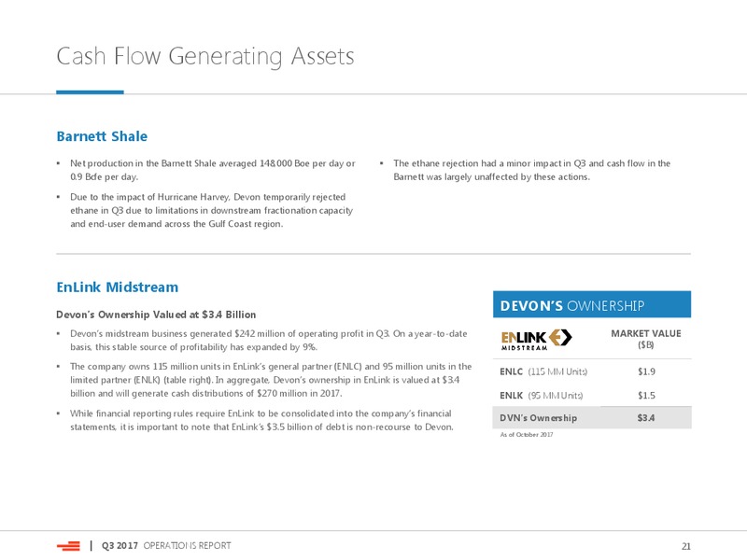Screen dimensions: 747x560
Task: Click the EnLink gold arrow emblem
Action: pyautogui.click(x=560, y=337)
